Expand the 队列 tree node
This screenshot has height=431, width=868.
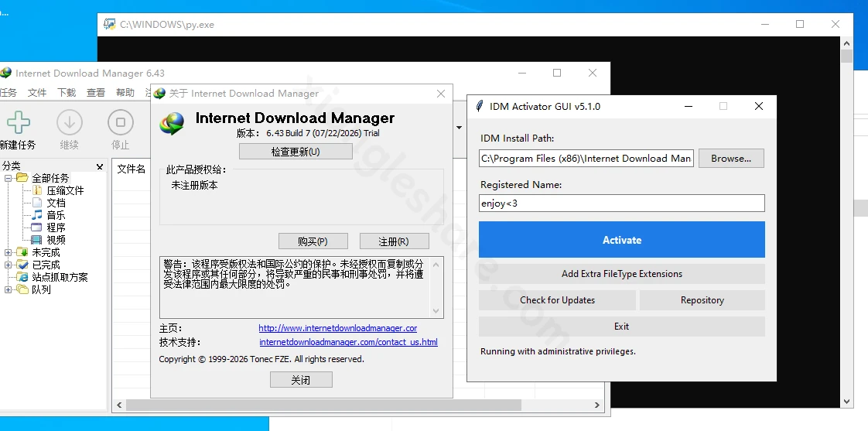coord(9,289)
